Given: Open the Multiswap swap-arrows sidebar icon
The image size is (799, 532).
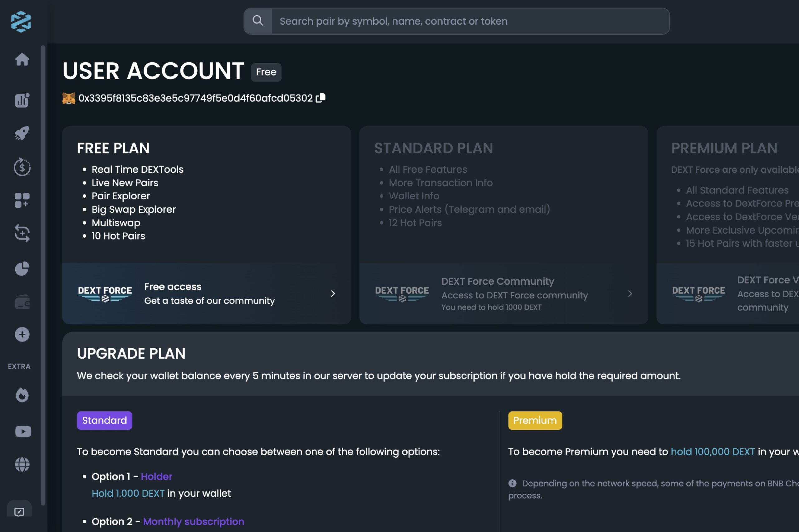Looking at the screenshot, I should (x=22, y=234).
